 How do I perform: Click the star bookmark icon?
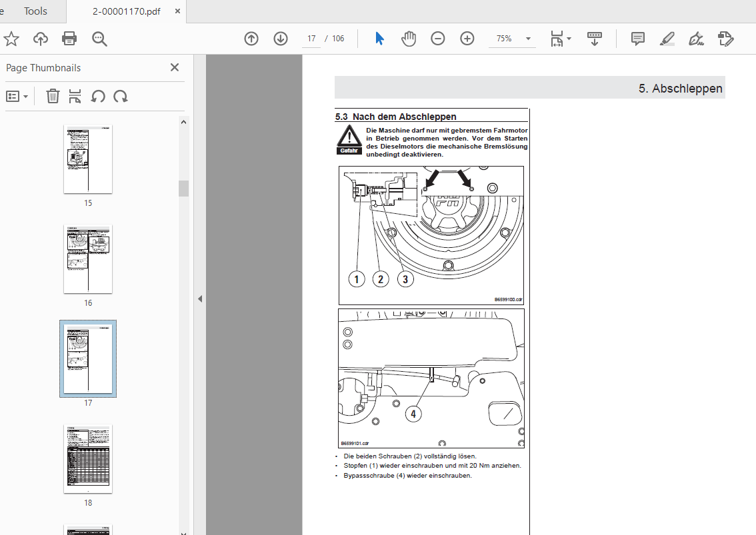11,39
